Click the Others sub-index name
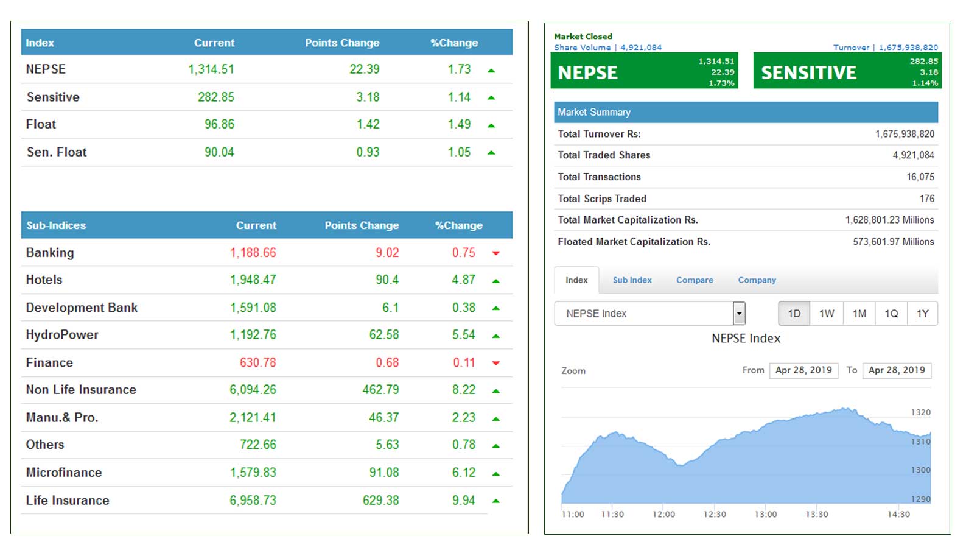 click(x=45, y=445)
